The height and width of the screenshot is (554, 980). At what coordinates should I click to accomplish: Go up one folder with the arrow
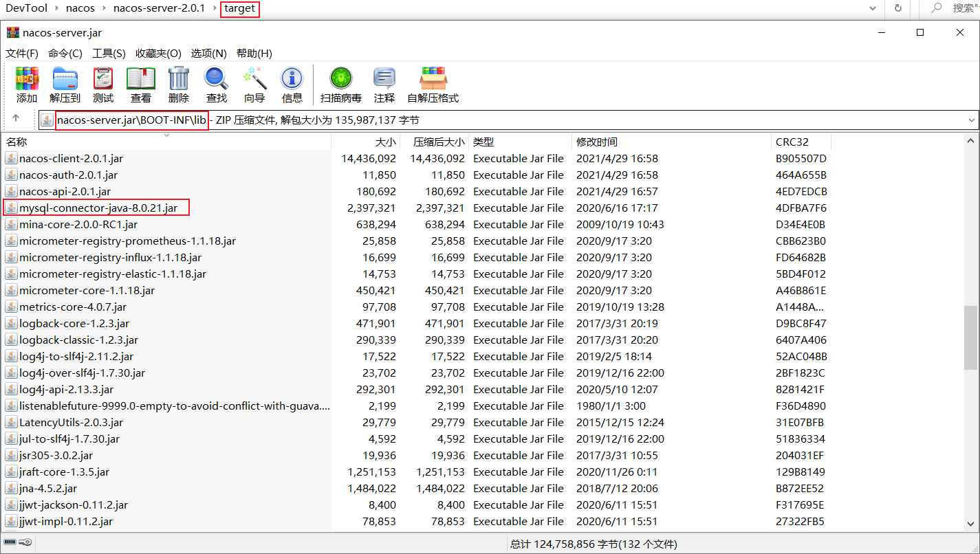click(x=16, y=119)
